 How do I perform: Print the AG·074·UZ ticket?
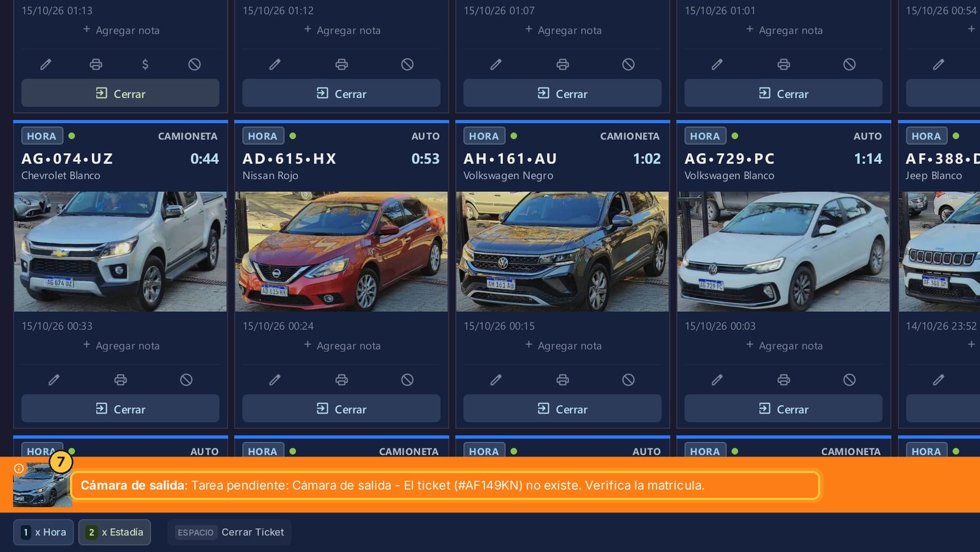coord(121,380)
